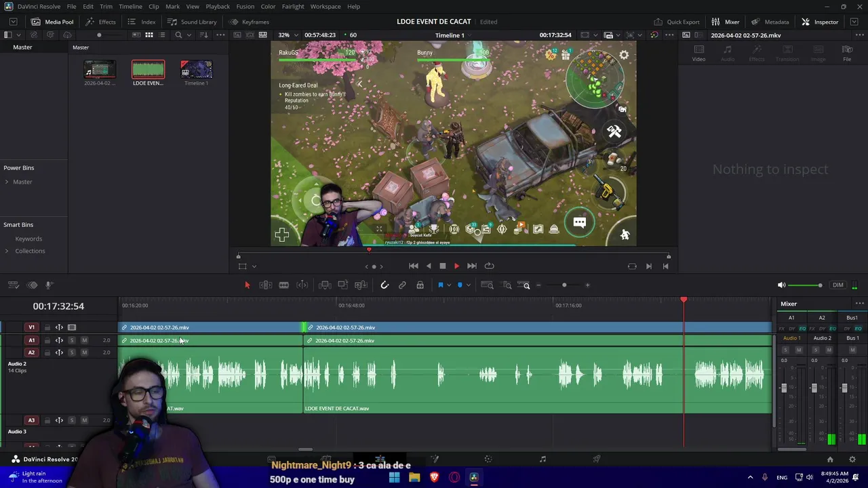Click the Replace Clip tool
Image resolution: width=868 pixels, height=488 pixels.
click(x=361, y=285)
